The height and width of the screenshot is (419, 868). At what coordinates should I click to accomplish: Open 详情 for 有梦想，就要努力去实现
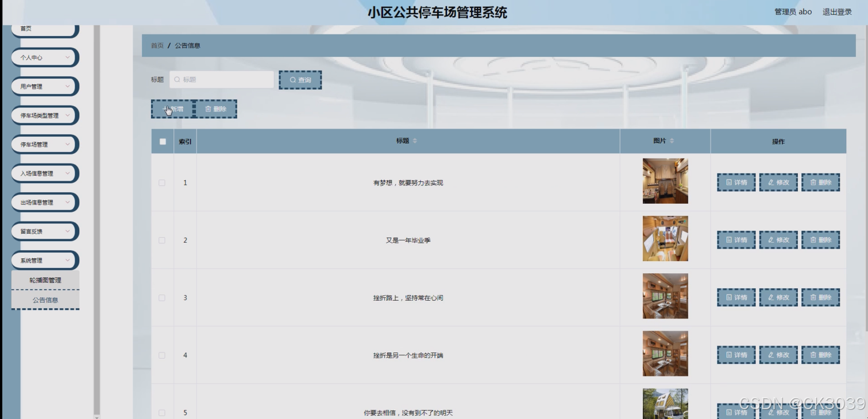click(736, 183)
